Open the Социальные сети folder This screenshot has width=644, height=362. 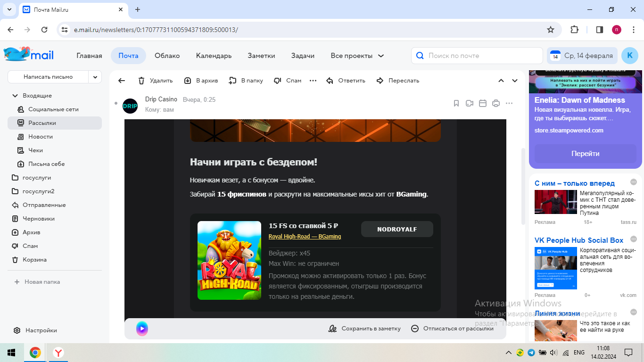click(55, 109)
